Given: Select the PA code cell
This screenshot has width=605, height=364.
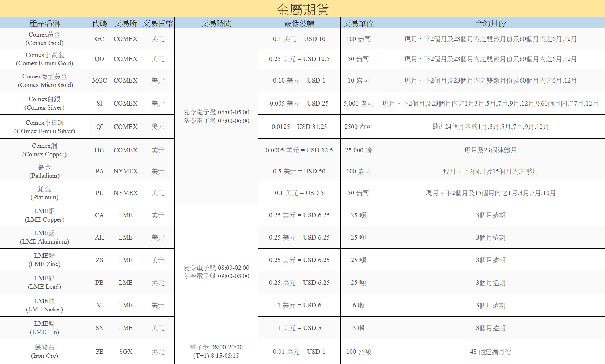Looking at the screenshot, I should pos(99,171).
